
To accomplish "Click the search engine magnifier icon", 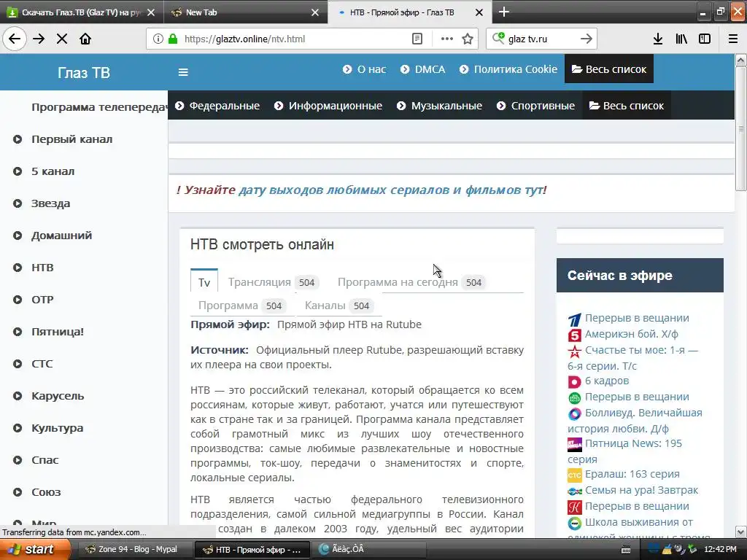I will coord(498,38).
